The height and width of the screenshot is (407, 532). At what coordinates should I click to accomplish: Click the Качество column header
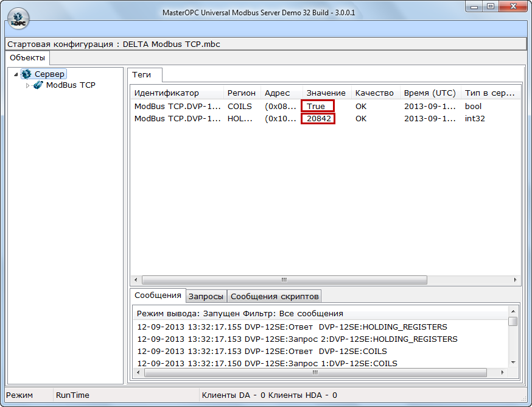[x=374, y=93]
